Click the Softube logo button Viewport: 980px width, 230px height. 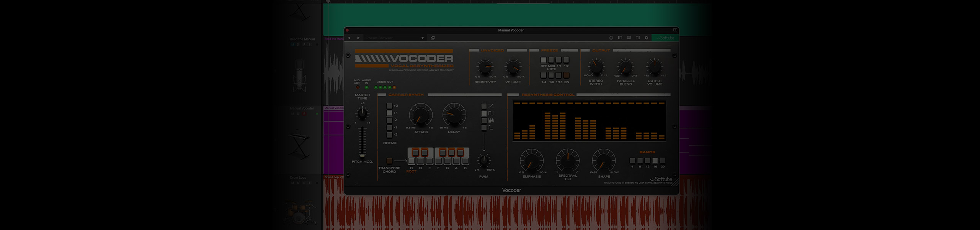[665, 38]
